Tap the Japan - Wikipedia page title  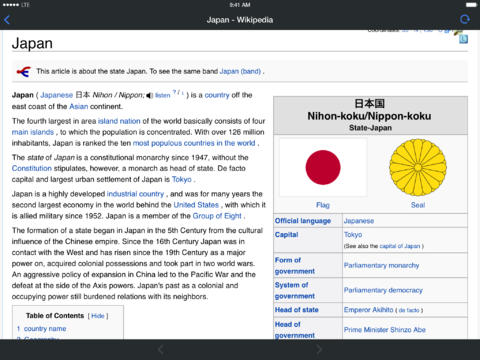(240, 20)
